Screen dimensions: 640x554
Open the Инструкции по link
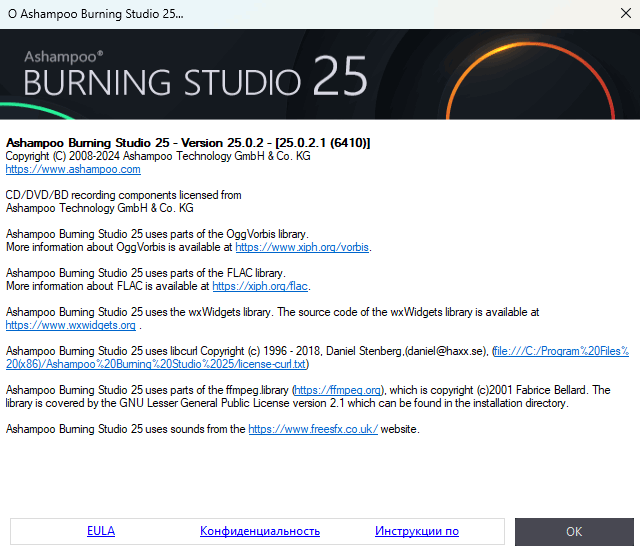(417, 531)
